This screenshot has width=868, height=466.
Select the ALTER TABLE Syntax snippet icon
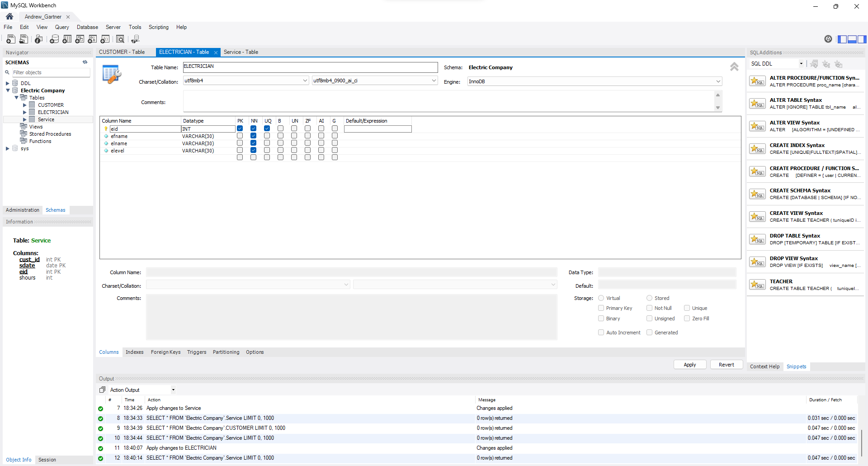coord(757,104)
